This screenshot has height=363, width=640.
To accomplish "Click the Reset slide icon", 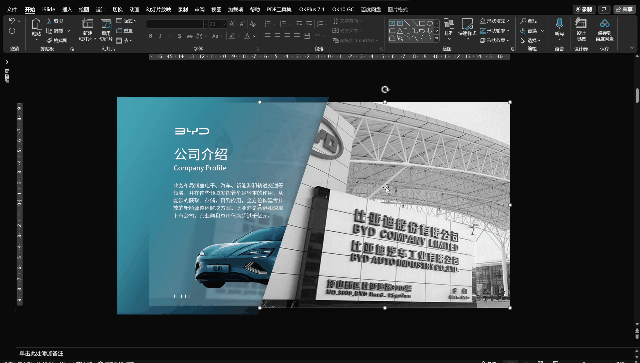I will (x=119, y=31).
